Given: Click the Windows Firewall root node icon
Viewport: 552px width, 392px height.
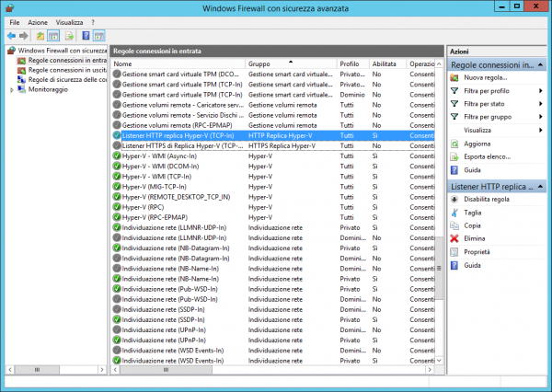Looking at the screenshot, I should (12, 51).
